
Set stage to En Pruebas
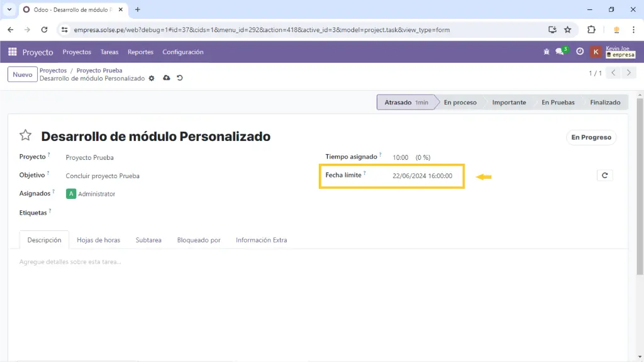tap(557, 103)
